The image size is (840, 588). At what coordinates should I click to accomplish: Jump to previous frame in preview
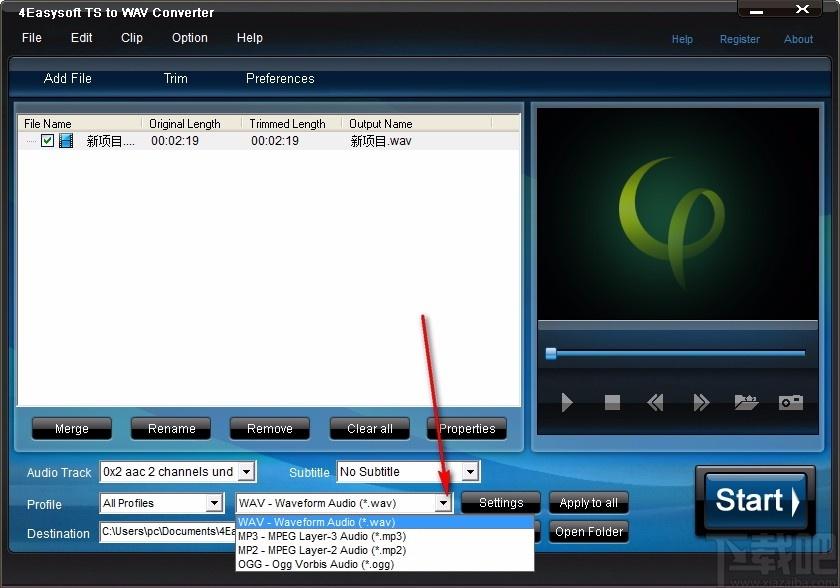click(655, 402)
